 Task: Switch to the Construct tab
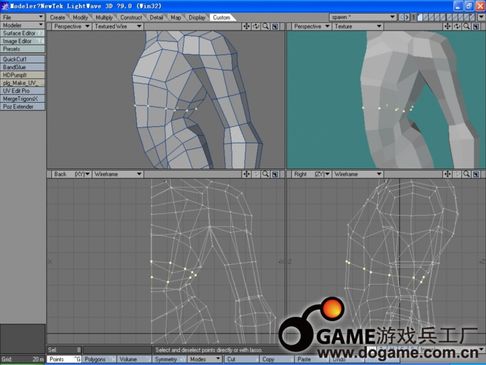coord(131,17)
